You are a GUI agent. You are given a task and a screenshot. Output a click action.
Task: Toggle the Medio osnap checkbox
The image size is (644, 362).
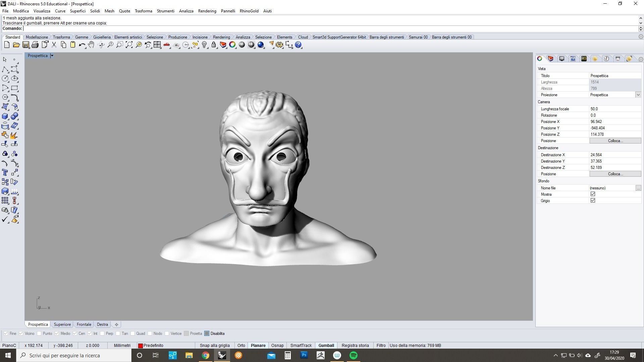point(57,334)
